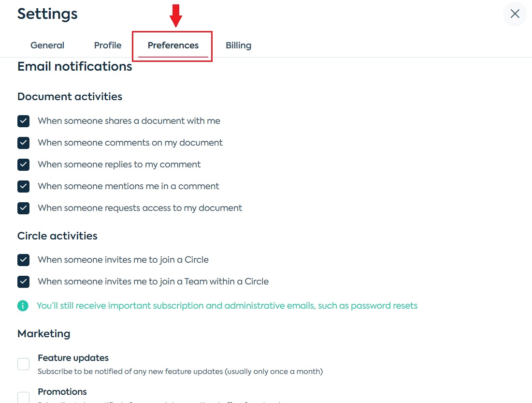Disable invites to join a Circle notification
532x403 pixels.
pos(23,260)
